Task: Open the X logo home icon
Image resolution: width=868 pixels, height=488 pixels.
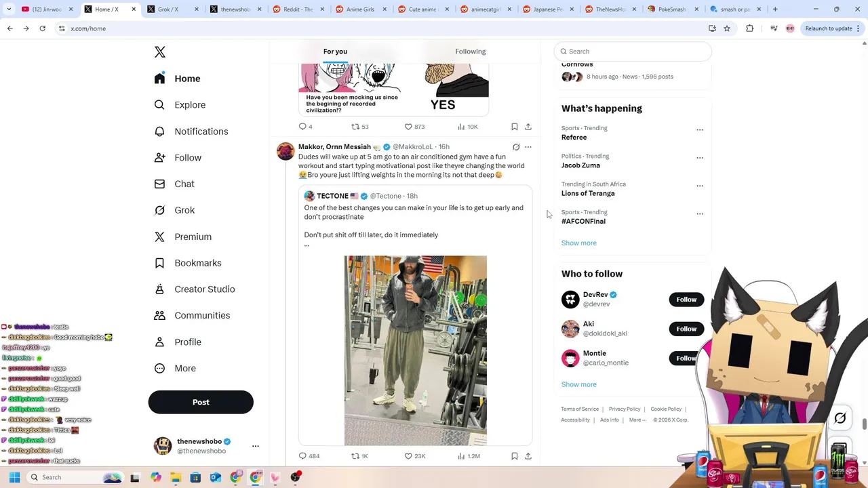Action: [x=160, y=52]
